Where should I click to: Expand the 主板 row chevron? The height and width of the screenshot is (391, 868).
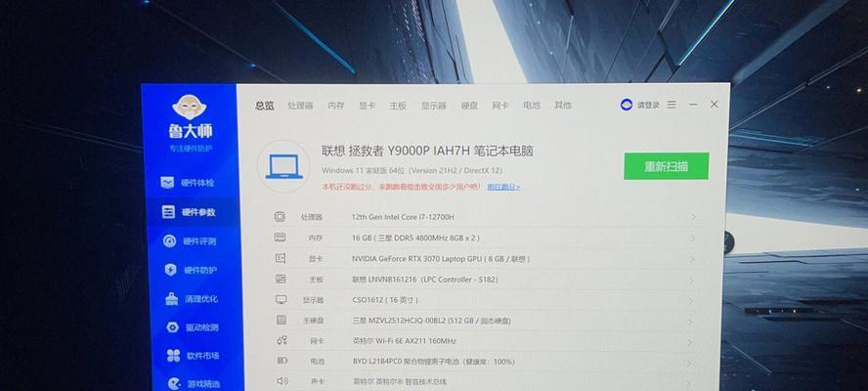click(x=691, y=281)
